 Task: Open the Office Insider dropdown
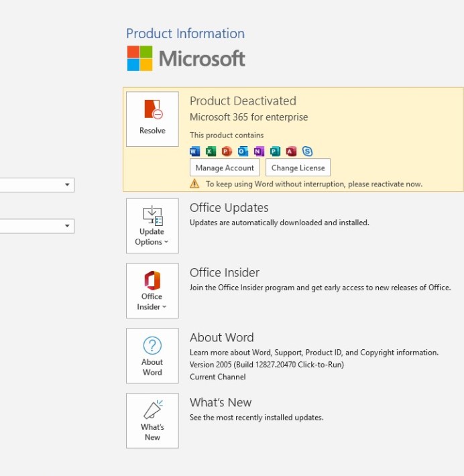152,291
